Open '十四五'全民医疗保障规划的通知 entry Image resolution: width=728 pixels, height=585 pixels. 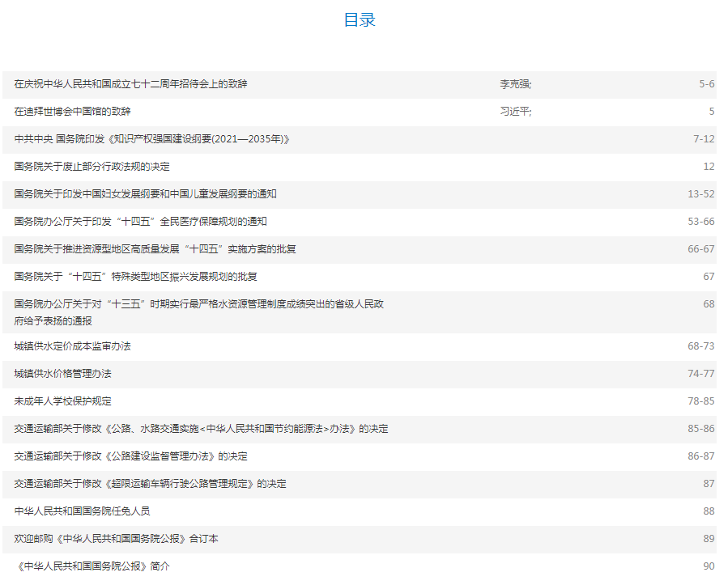pyautogui.click(x=140, y=221)
